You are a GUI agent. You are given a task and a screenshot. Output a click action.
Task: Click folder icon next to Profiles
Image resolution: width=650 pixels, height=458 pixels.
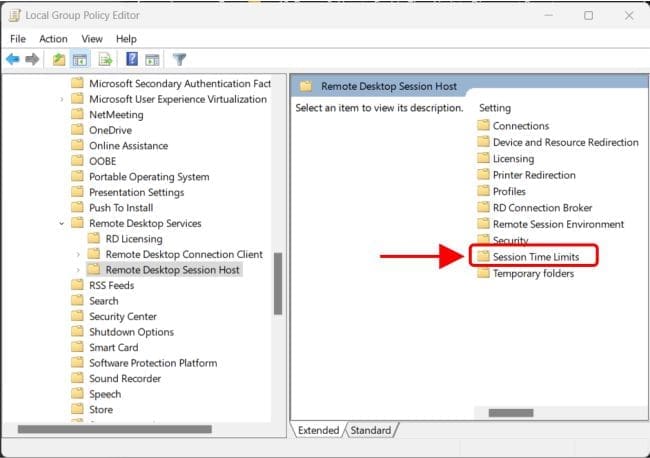pos(483,191)
